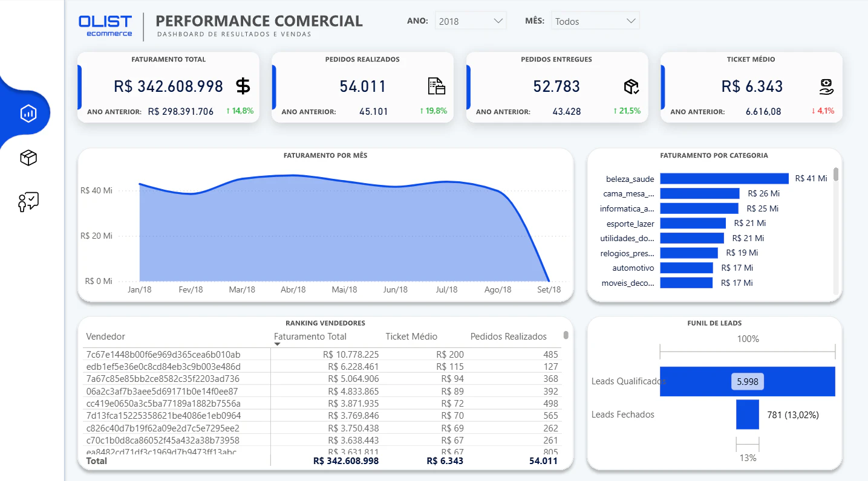The image size is (868, 481).
Task: Click the vendor ranking table scrollbar
Action: (x=566, y=335)
